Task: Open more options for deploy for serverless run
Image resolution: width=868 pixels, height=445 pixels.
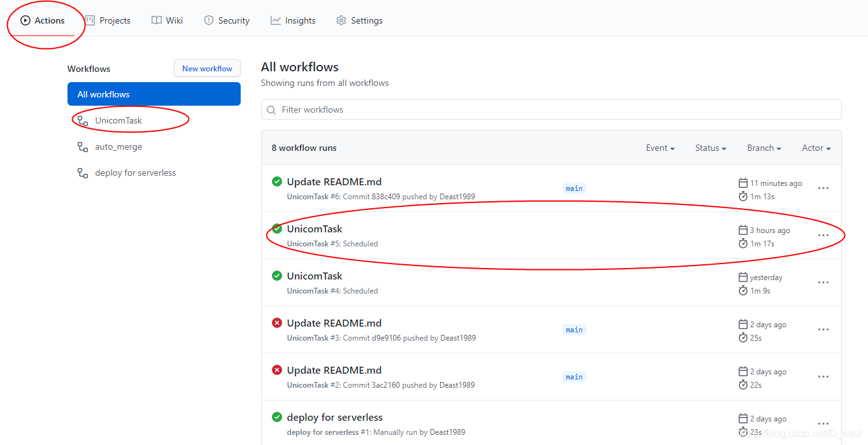Action: tap(823, 424)
